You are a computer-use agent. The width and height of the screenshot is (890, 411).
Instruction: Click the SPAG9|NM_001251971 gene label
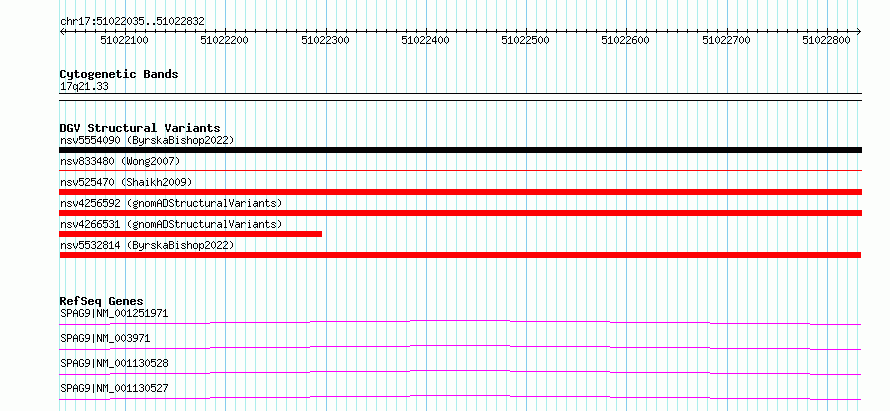coord(114,313)
